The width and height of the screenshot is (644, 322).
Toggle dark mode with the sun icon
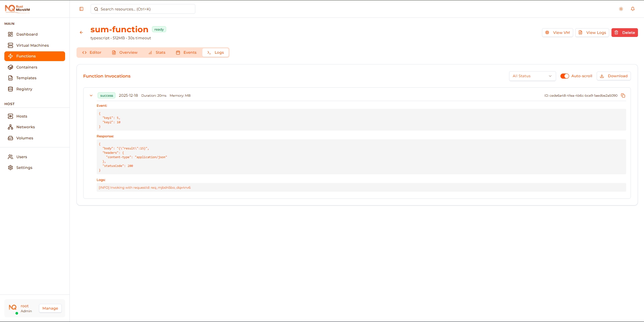click(621, 9)
